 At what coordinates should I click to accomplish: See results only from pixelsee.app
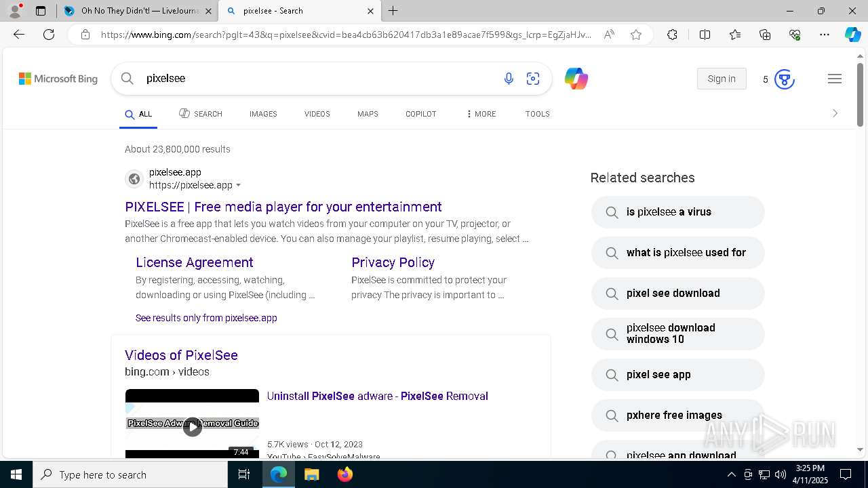(206, 318)
